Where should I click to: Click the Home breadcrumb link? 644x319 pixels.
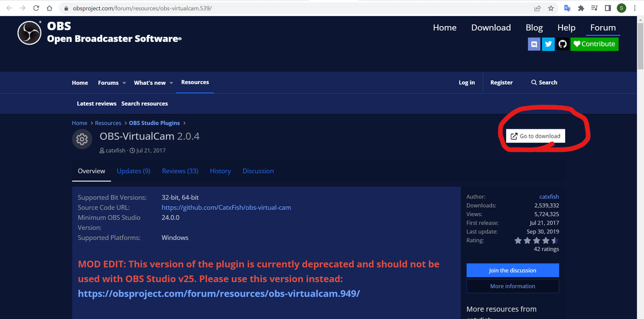[x=79, y=123]
